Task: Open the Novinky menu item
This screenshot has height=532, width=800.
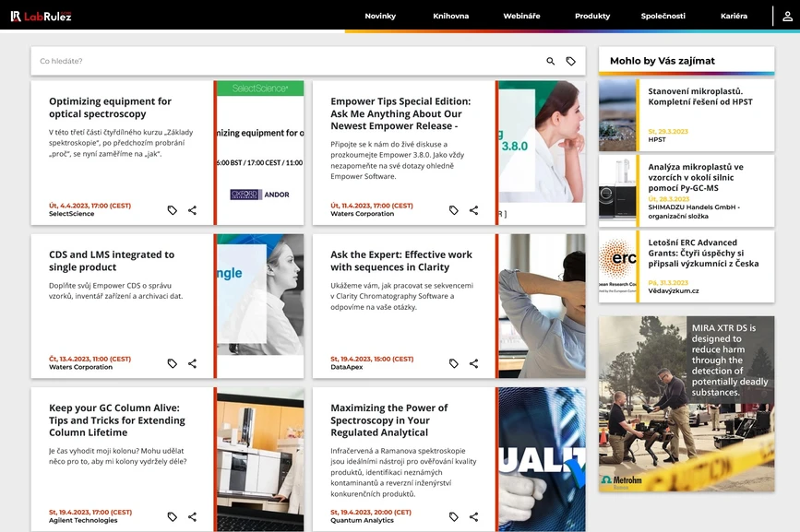Action: tap(380, 16)
